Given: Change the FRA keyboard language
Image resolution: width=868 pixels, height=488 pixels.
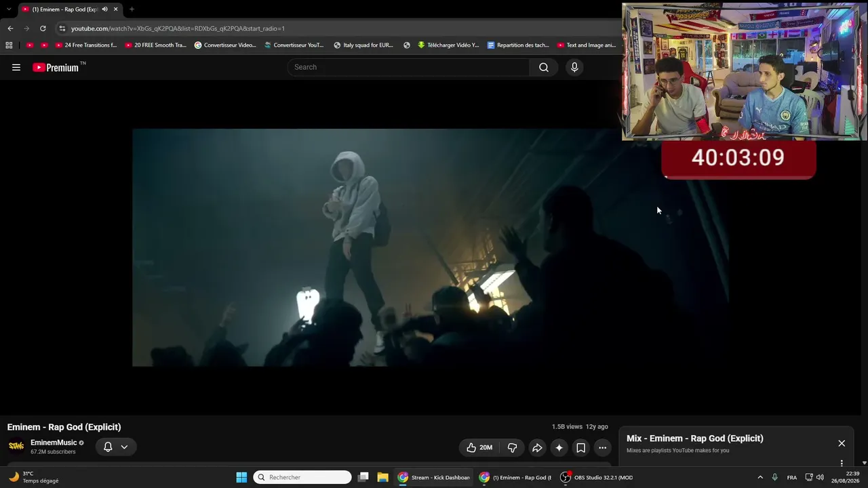Looking at the screenshot, I should click(x=792, y=477).
